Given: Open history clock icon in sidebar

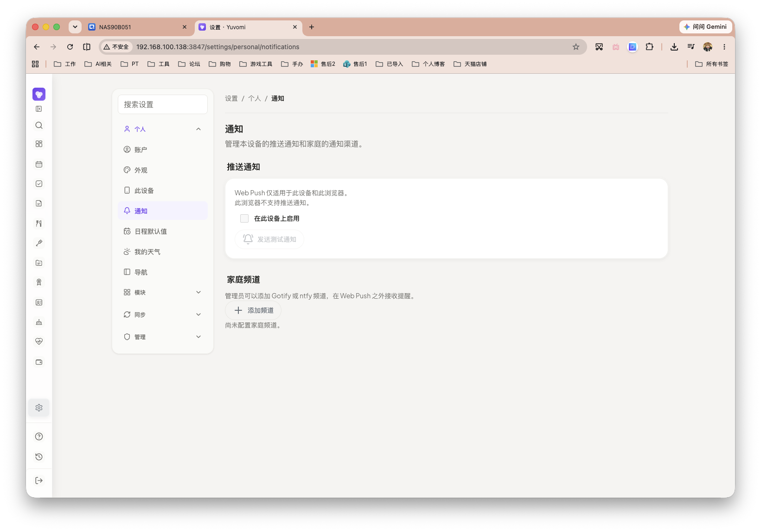Looking at the screenshot, I should [x=39, y=457].
